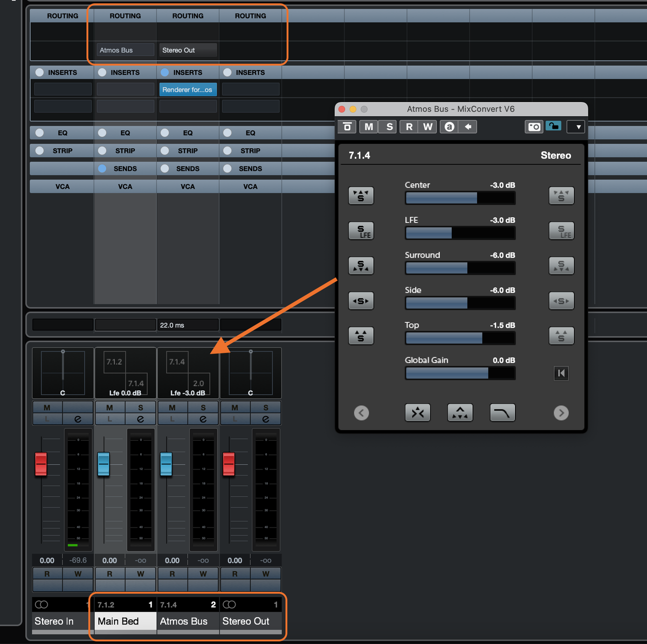This screenshot has height=644, width=647.
Task: Mute the Stereo Out channel
Action: tap(235, 407)
